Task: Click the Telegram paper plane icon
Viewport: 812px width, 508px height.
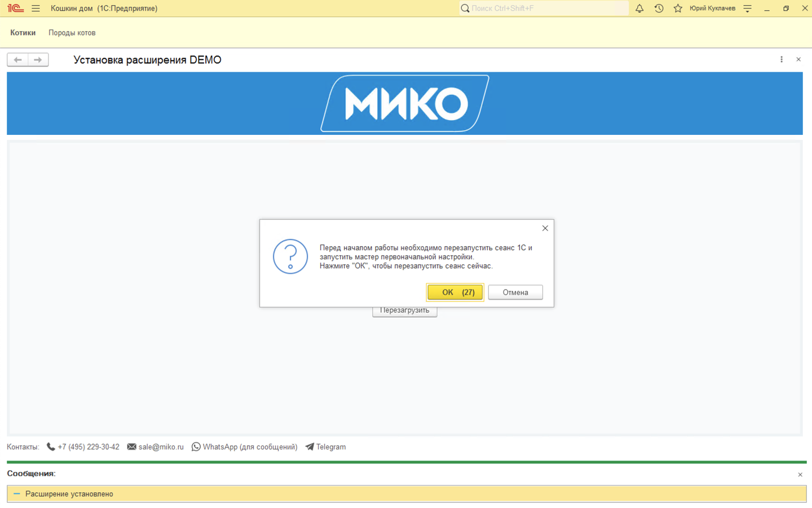Action: click(x=310, y=447)
